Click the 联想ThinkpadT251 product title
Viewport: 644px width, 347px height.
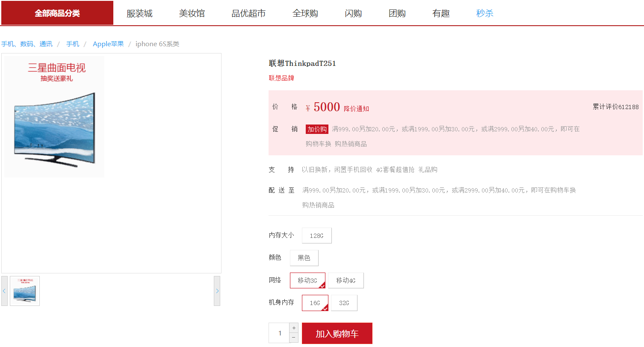302,63
